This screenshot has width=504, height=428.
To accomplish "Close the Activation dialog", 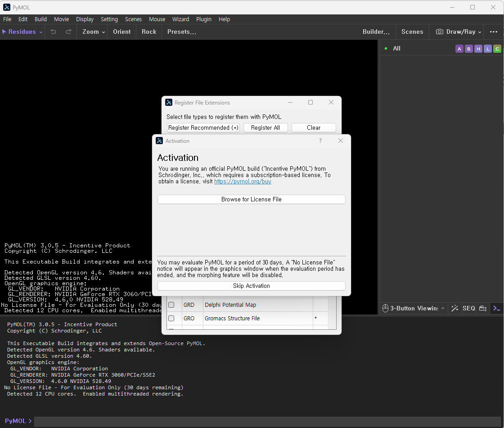I will [x=341, y=141].
